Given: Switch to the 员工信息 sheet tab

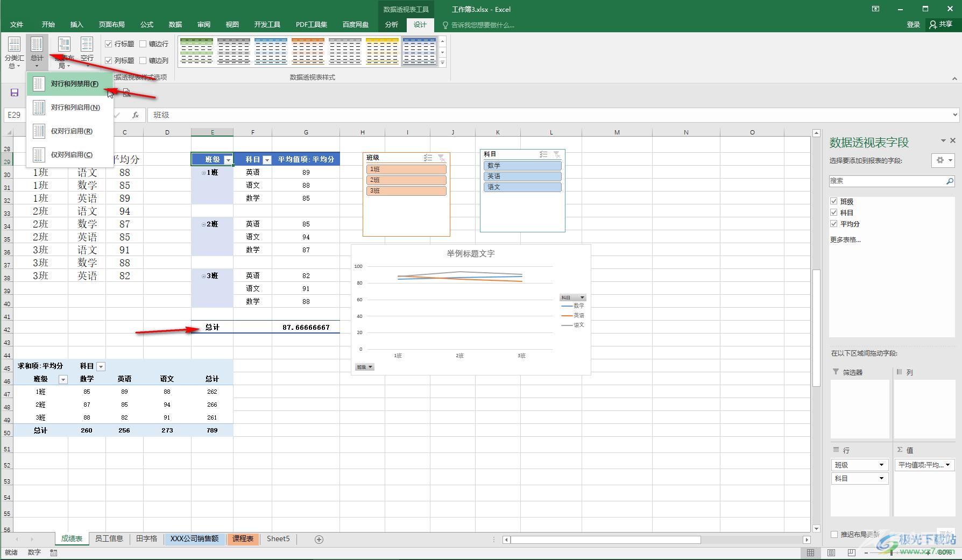Looking at the screenshot, I should pyautogui.click(x=109, y=538).
